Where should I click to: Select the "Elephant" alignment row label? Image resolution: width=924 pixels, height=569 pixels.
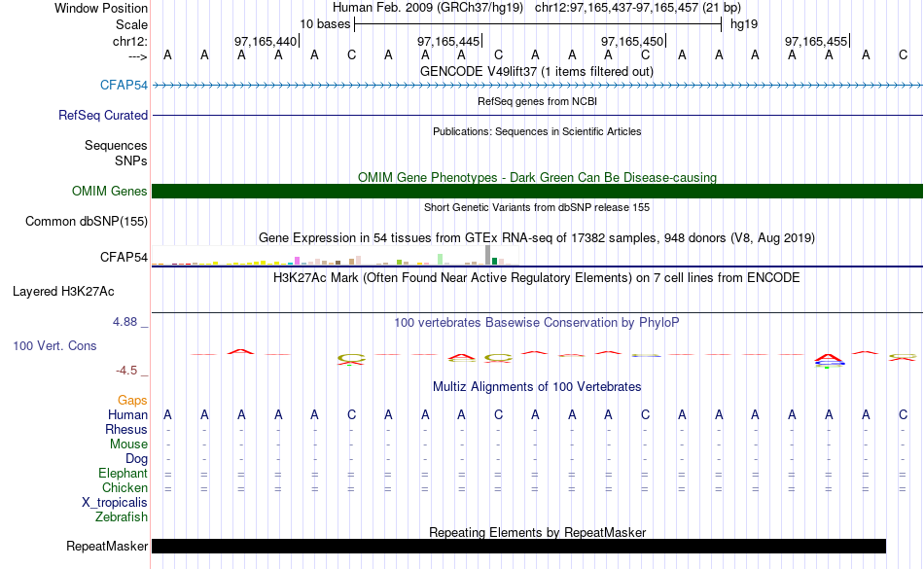pyautogui.click(x=124, y=473)
